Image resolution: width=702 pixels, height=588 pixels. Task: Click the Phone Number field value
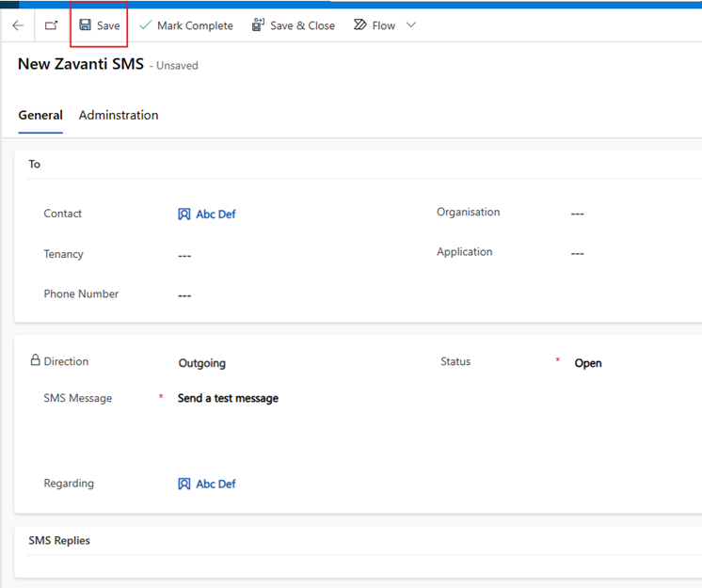184,295
